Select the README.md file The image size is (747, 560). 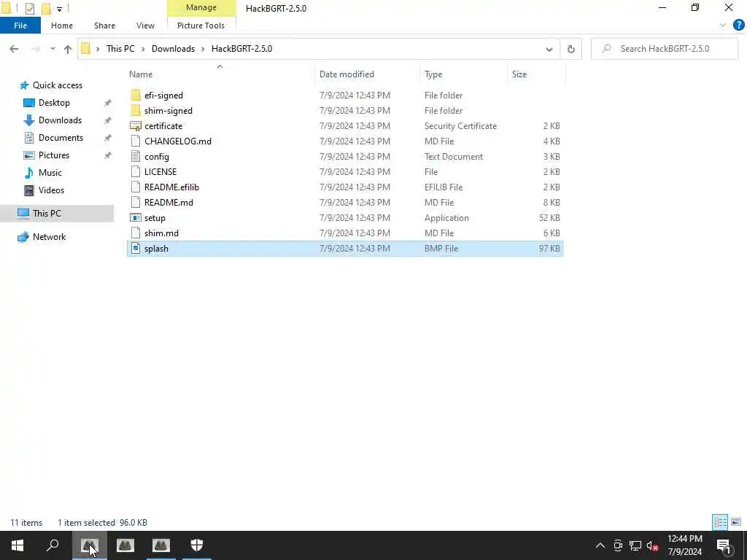pos(169,203)
